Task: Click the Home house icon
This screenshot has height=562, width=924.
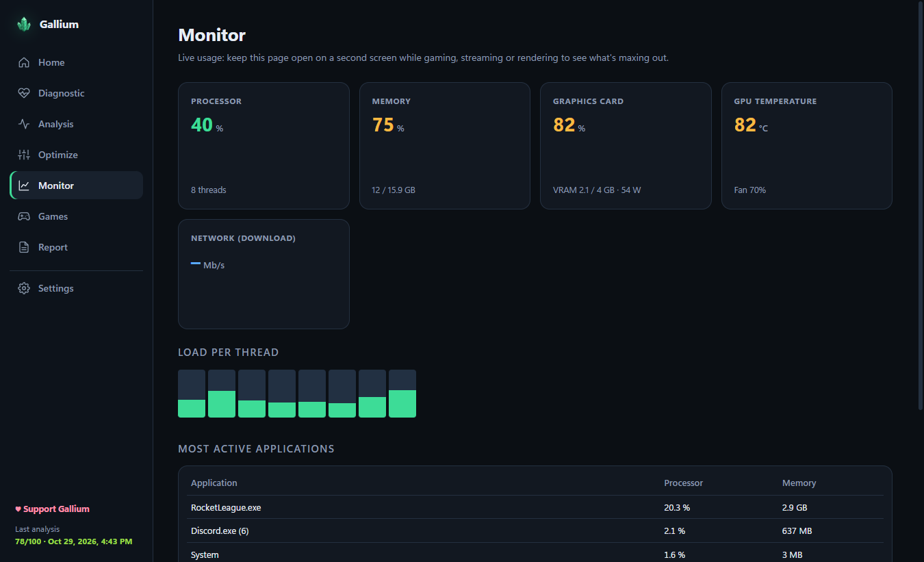Action: pos(24,62)
